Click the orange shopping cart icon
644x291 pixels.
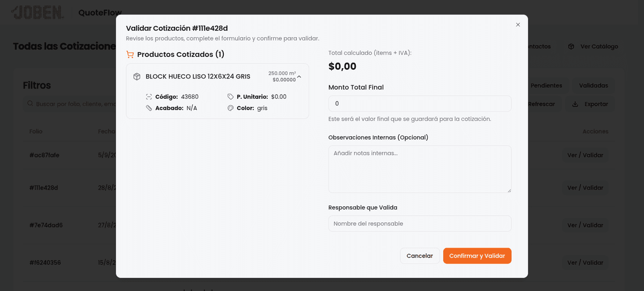pyautogui.click(x=130, y=54)
